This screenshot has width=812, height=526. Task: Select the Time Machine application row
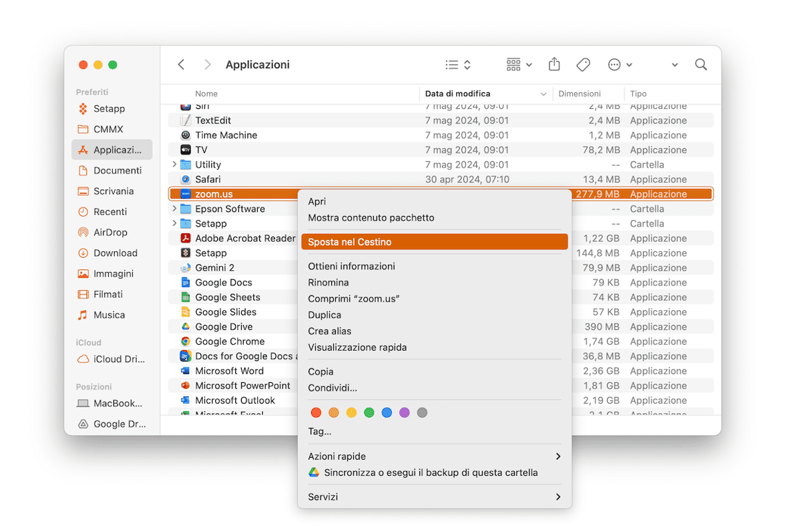tap(441, 135)
